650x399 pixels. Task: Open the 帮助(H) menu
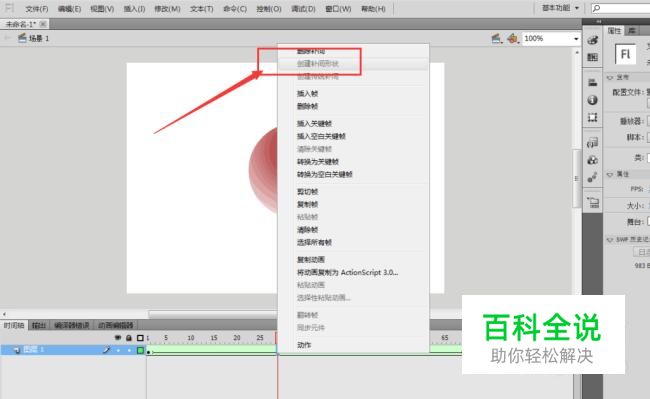point(373,9)
